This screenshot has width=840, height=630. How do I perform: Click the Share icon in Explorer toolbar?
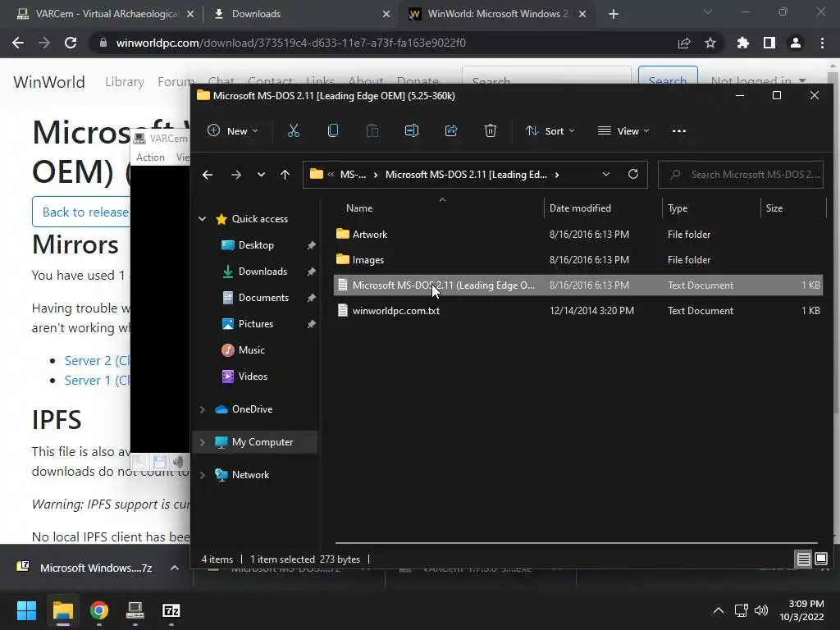pos(451,130)
